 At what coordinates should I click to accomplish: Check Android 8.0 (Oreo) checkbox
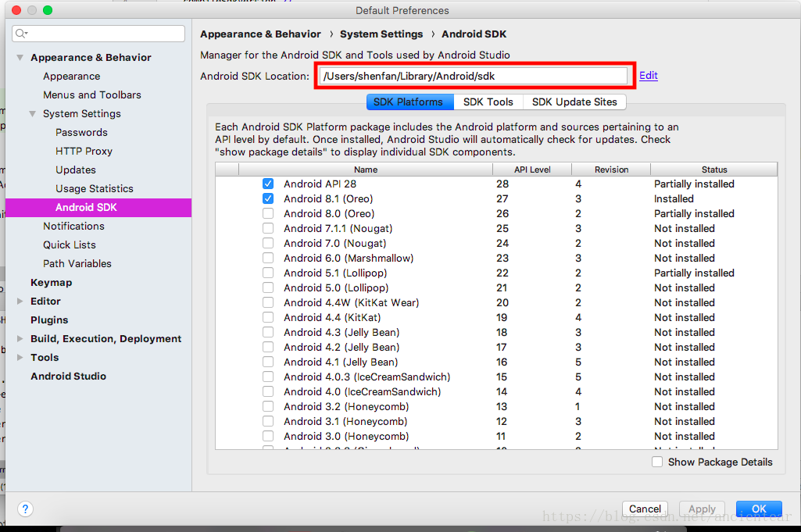tap(268, 213)
